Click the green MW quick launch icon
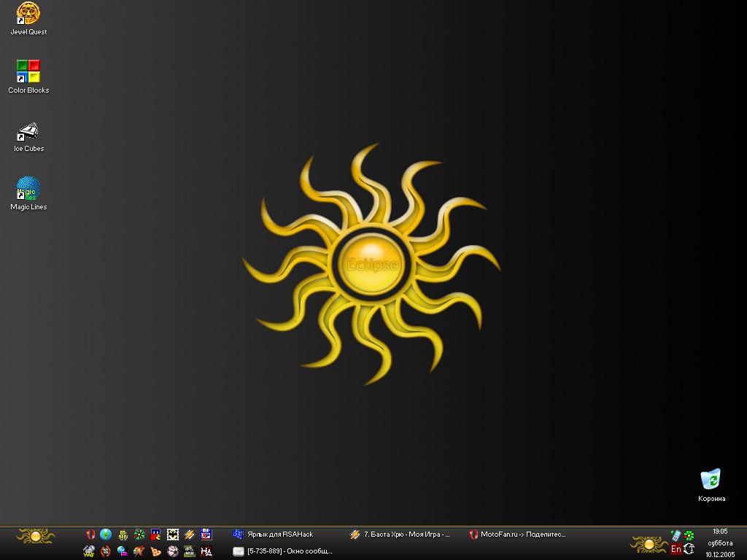This screenshot has height=560, width=747. [x=189, y=551]
